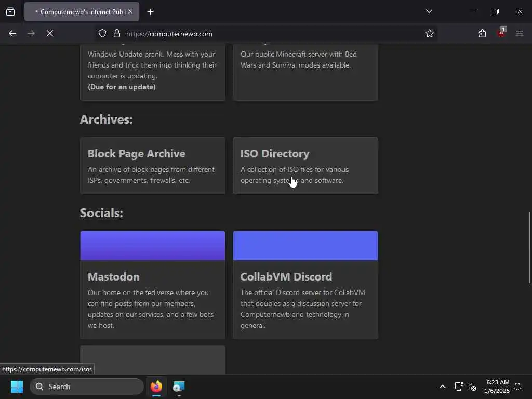Image resolution: width=532 pixels, height=399 pixels.
Task: Open Firefox View icon in tab strip
Action: [10, 11]
